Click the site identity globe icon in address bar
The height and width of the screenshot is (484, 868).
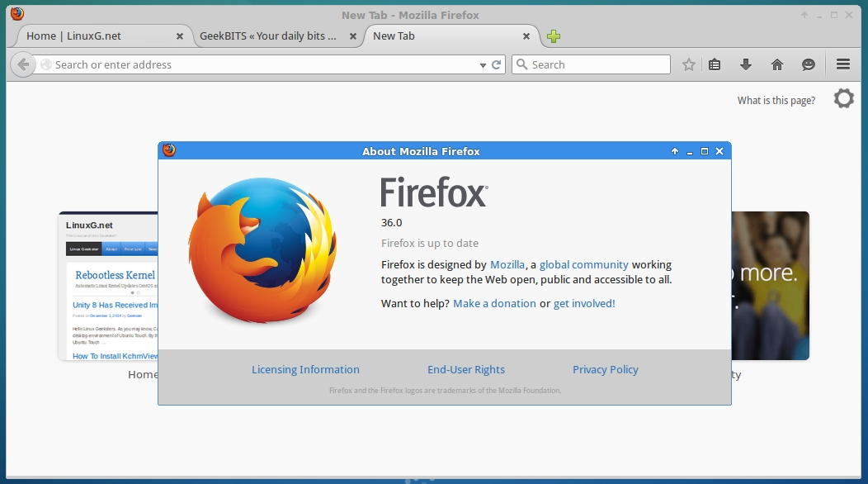(x=46, y=65)
